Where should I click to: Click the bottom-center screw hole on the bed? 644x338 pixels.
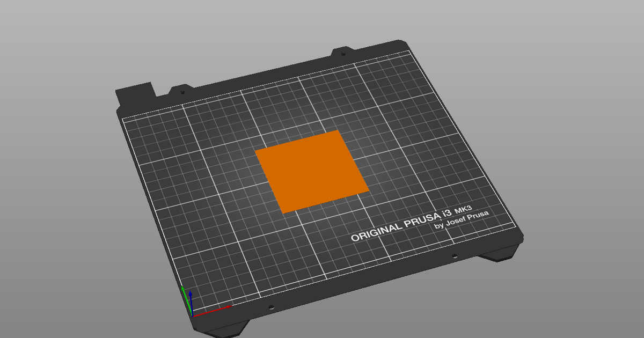(271, 307)
